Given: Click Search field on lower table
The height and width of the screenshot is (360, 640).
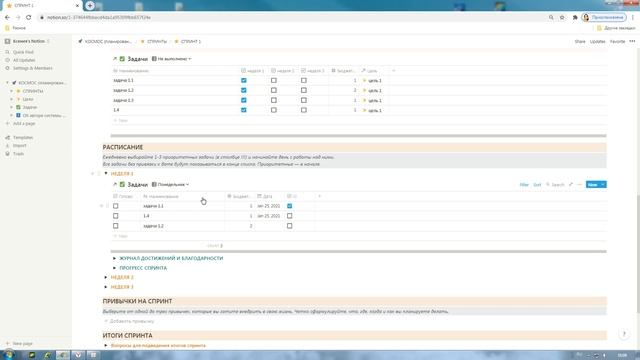Looking at the screenshot, I should point(555,184).
